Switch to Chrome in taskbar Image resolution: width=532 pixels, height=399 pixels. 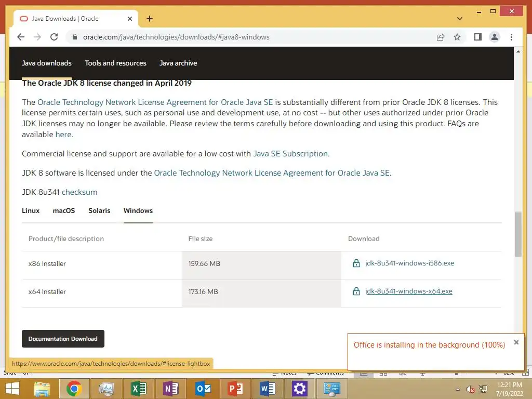74,389
